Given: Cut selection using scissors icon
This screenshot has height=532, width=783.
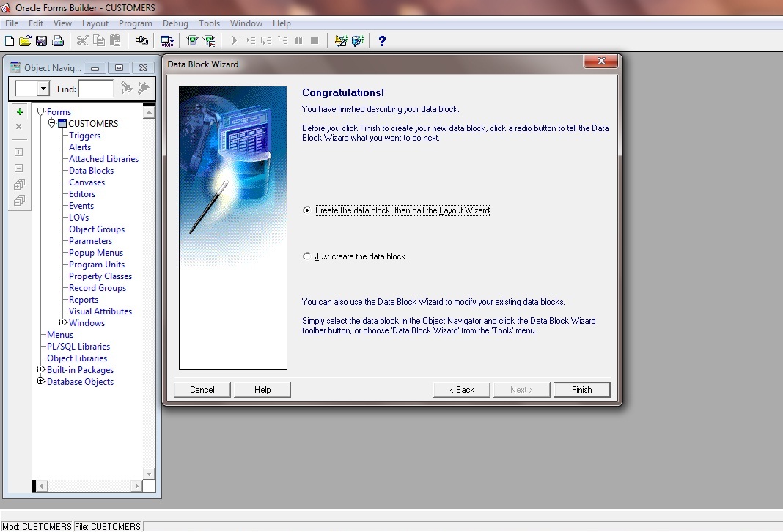Looking at the screenshot, I should [82, 41].
